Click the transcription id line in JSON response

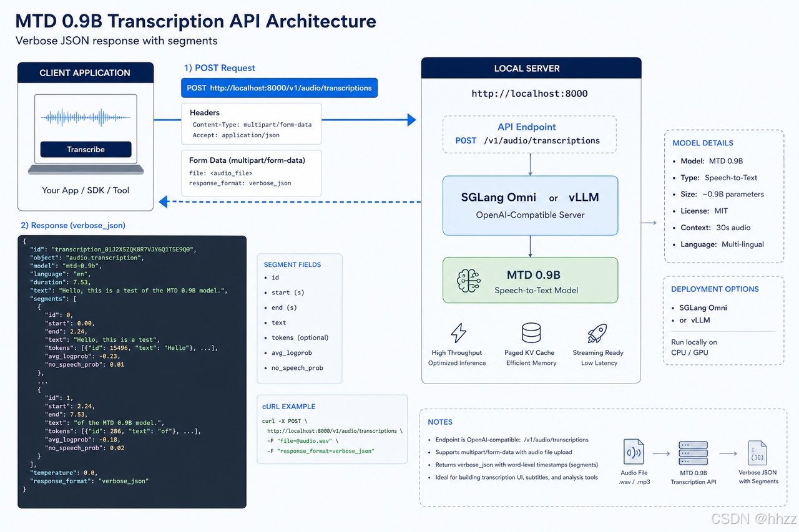[x=112, y=249]
